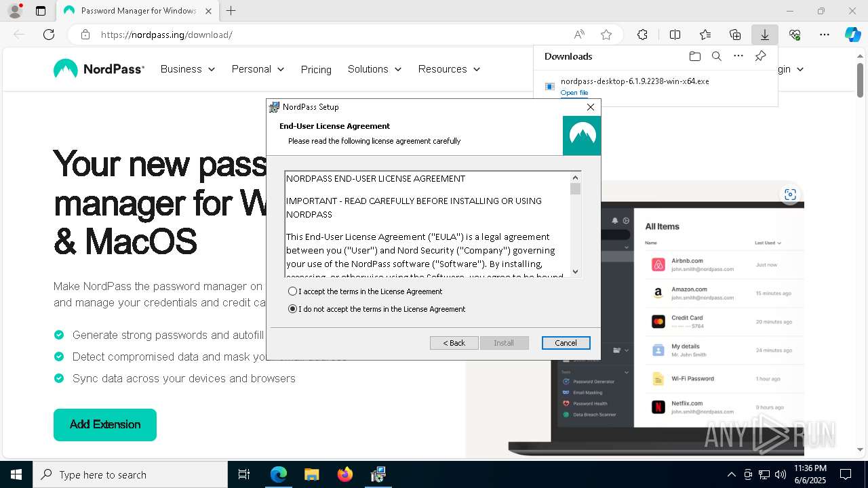
Task: Refresh the NordPass download page
Action: tap(49, 35)
